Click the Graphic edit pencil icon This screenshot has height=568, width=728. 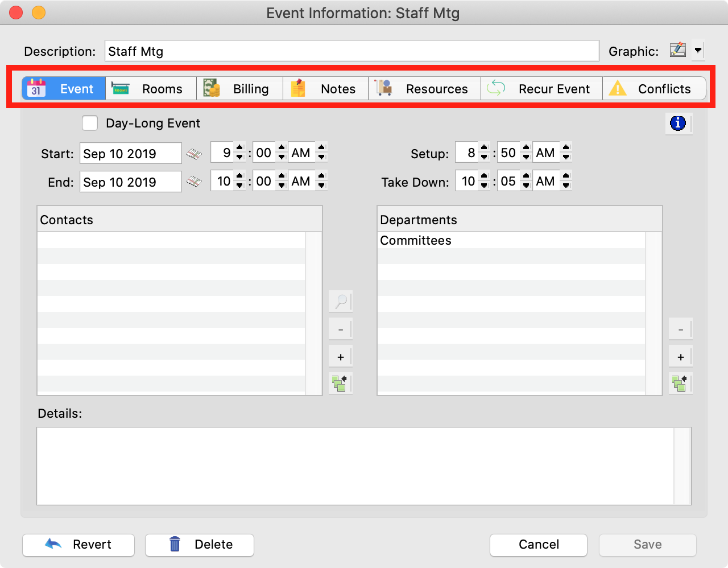[677, 51]
